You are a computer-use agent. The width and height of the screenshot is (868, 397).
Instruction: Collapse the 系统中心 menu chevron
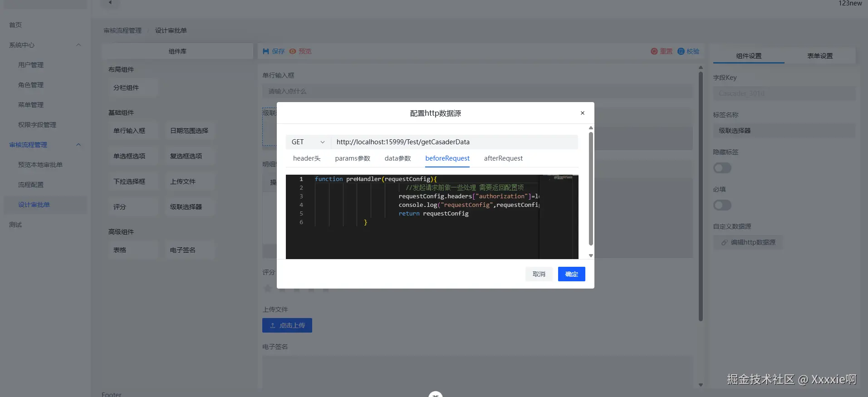(x=78, y=45)
